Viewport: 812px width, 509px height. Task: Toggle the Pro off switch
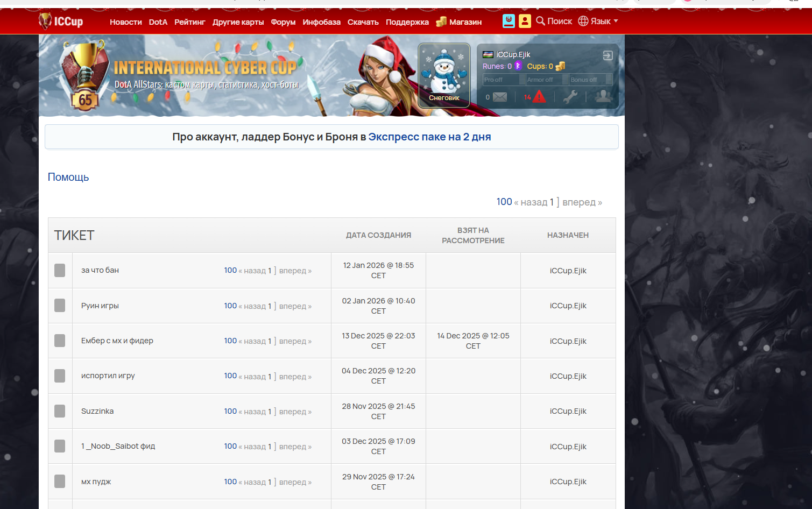coord(504,80)
